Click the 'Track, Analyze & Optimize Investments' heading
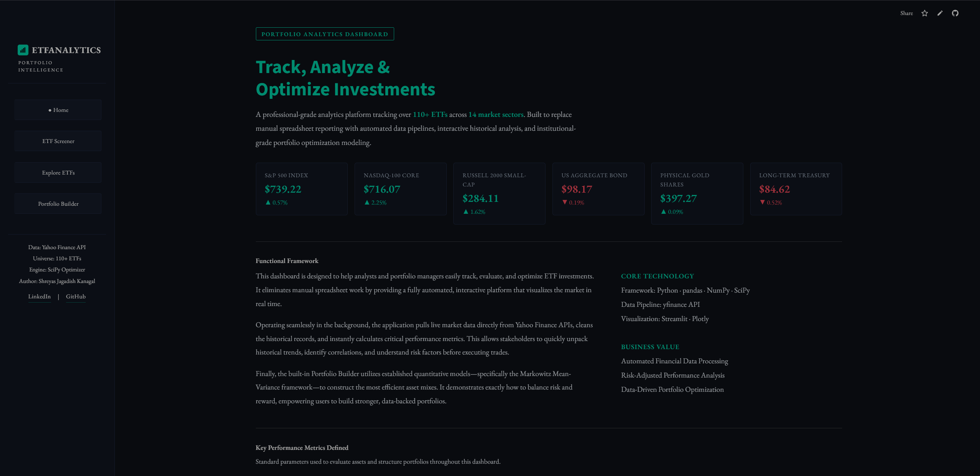 [x=345, y=78]
